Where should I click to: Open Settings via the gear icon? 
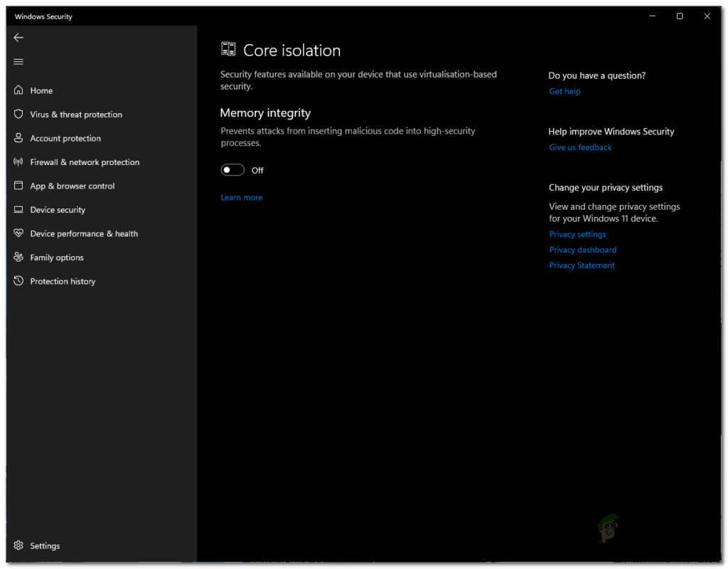(18, 546)
